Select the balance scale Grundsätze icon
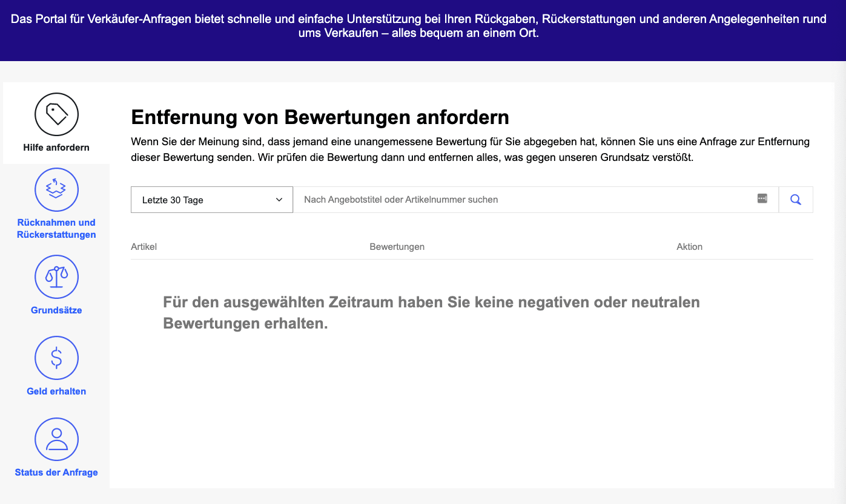The image size is (846, 504). coord(56,277)
